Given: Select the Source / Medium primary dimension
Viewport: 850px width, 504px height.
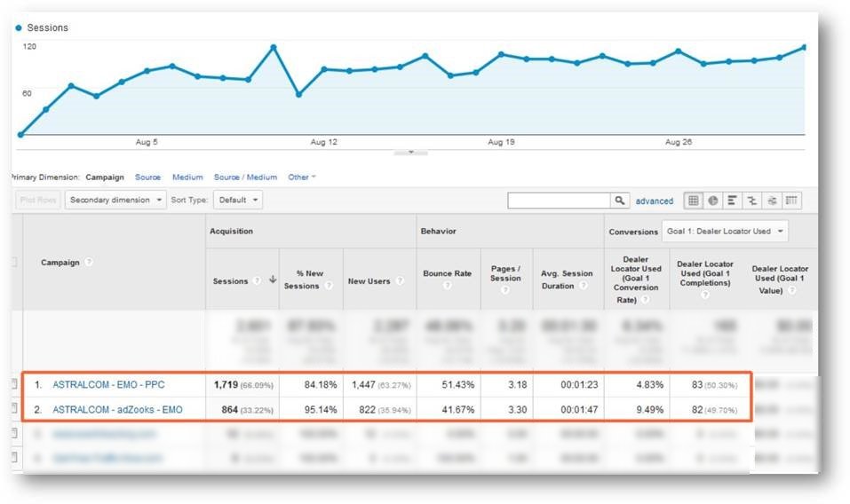Looking at the screenshot, I should 245,177.
